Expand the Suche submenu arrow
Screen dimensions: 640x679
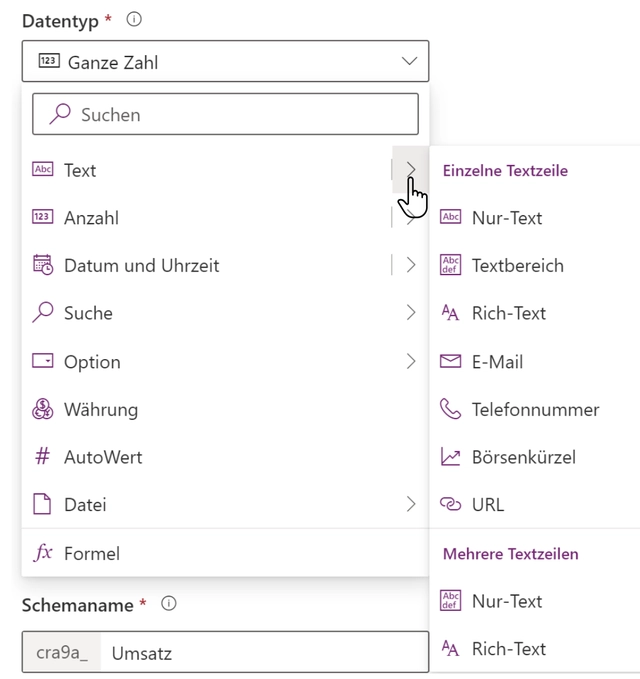tap(411, 312)
